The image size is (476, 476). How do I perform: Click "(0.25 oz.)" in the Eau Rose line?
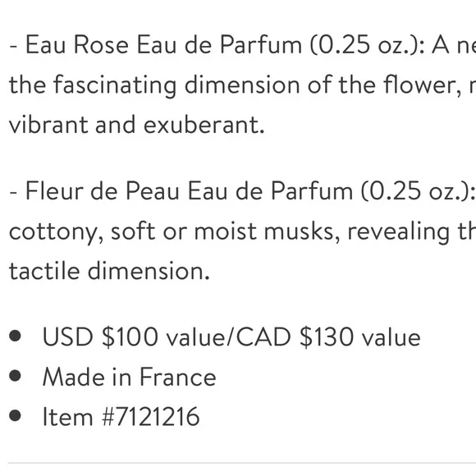pos(364,45)
